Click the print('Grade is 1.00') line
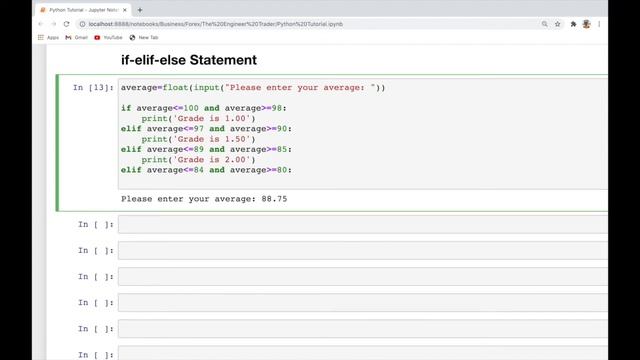The width and height of the screenshot is (640, 360). pos(198,118)
